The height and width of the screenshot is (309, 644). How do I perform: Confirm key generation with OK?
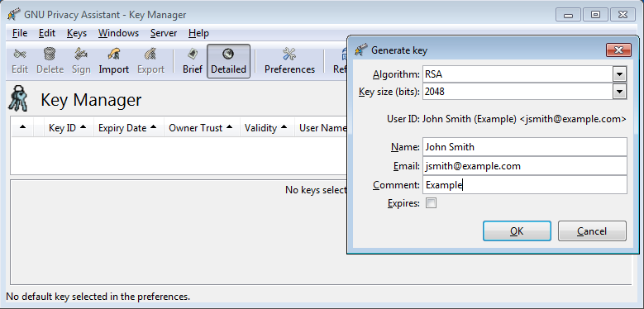[x=517, y=231]
